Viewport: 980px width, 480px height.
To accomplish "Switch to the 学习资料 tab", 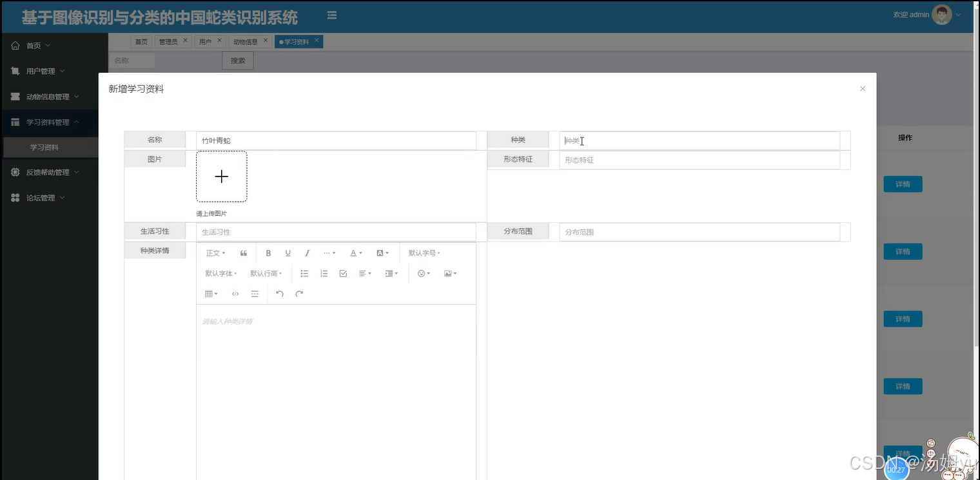I will 297,42.
